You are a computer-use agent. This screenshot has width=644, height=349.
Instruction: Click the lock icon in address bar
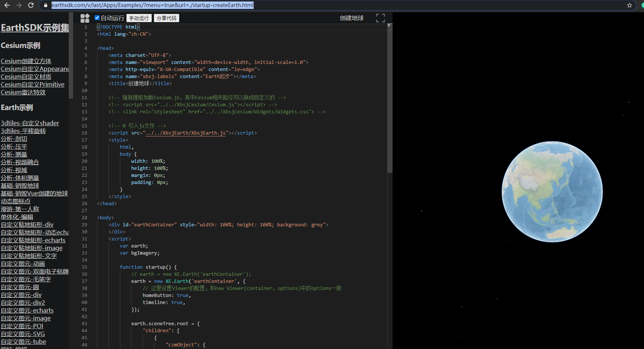click(46, 5)
